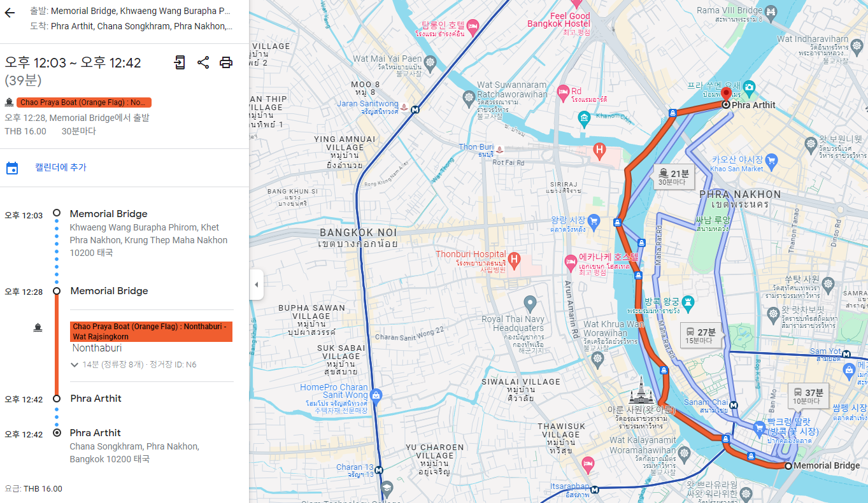
Task: Click Memorial Bridge origin marker on map
Action: pos(788,466)
